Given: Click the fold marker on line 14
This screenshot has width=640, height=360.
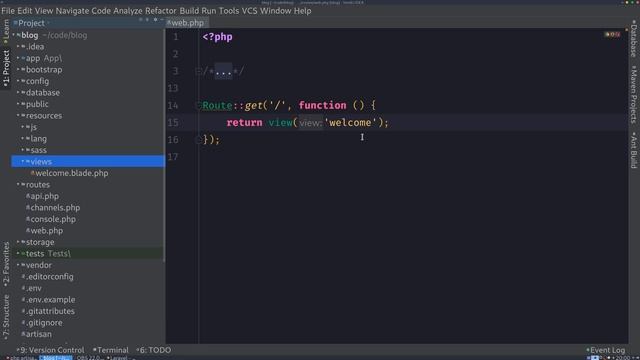Looking at the screenshot, I should click(199, 106).
